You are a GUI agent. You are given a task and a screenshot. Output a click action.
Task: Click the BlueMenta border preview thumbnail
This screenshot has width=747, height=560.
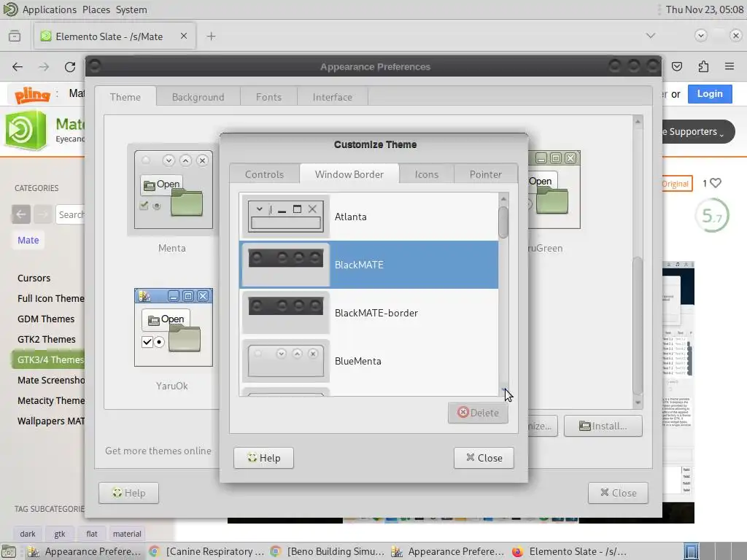coord(285,360)
